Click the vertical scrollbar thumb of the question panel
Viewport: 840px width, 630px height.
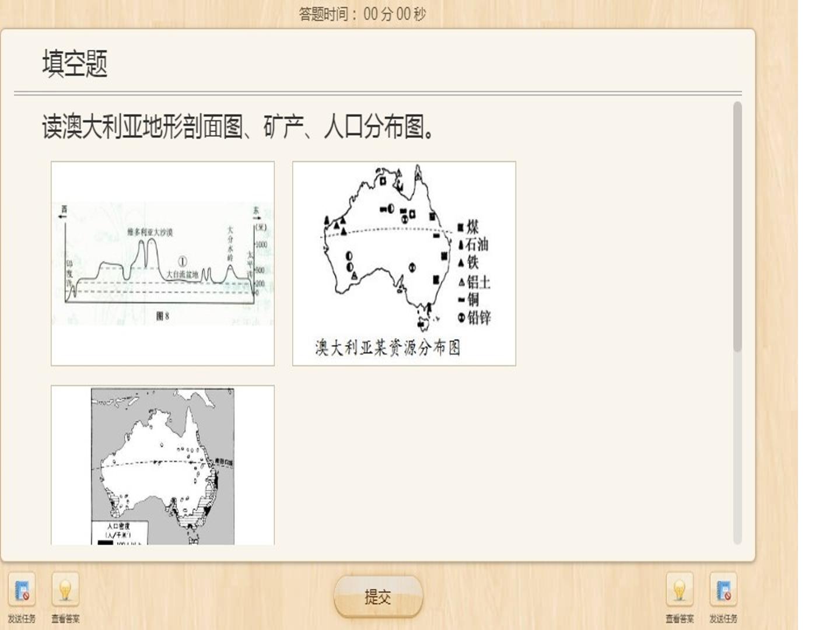tap(737, 227)
